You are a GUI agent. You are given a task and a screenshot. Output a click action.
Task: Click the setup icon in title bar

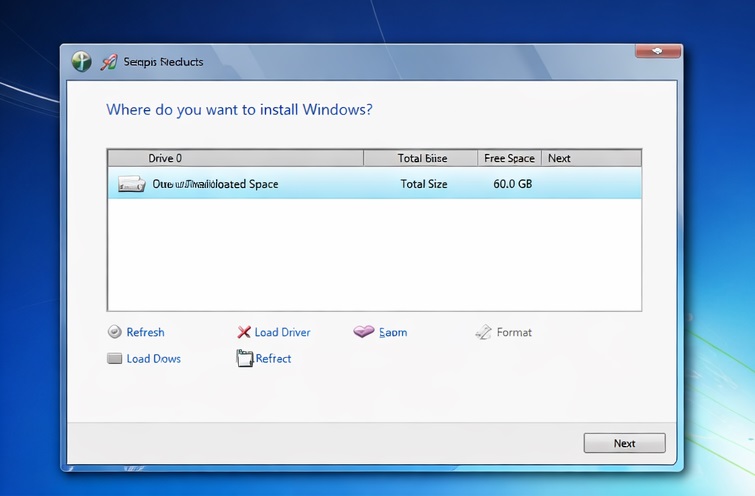(x=109, y=62)
